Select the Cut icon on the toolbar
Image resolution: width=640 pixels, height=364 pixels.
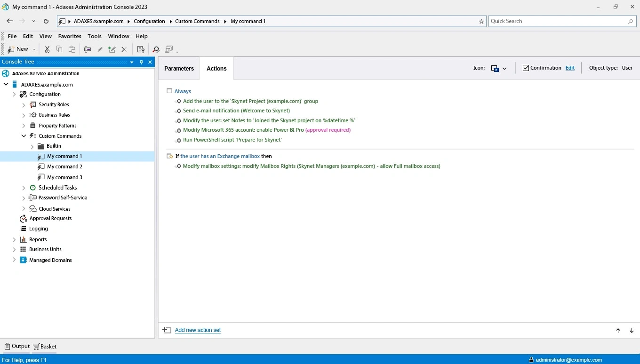tap(47, 49)
